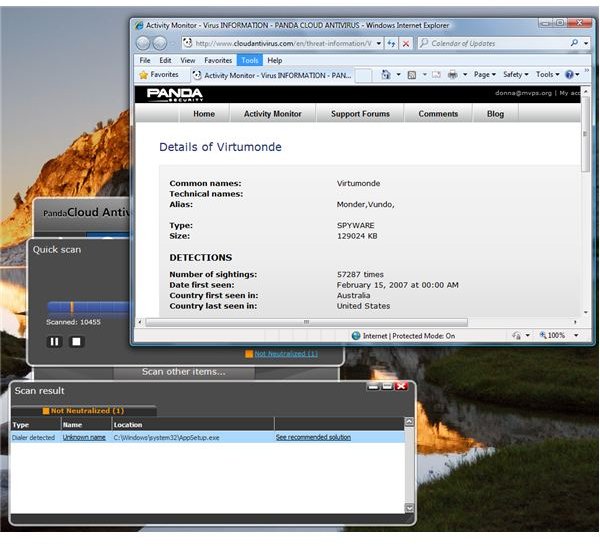
Task: Click the Read Mail icon in the command bar
Action: [437, 75]
